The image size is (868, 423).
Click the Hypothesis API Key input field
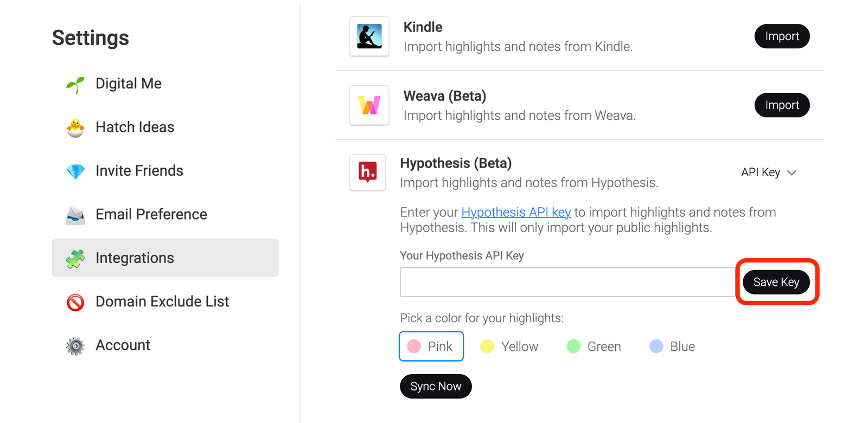click(x=567, y=282)
